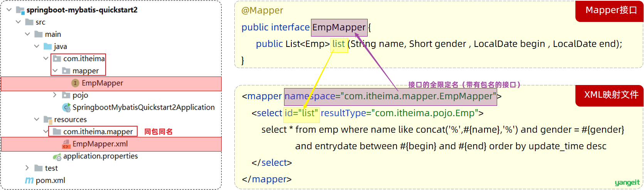Click the pojo package icon

tap(66, 95)
